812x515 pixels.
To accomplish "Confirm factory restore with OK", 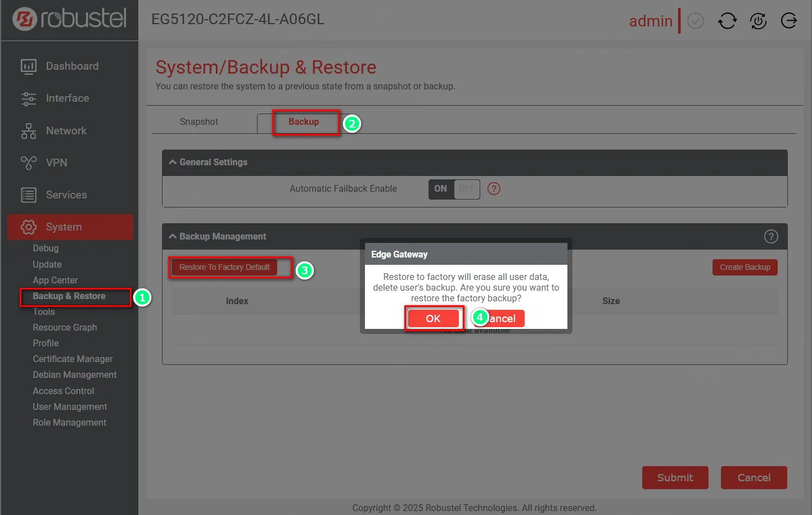I will pos(433,319).
